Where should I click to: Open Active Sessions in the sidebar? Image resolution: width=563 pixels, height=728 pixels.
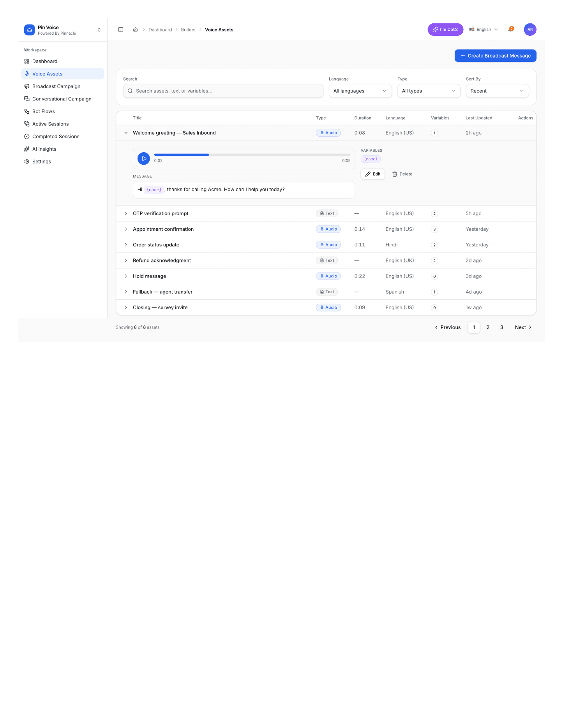[63, 124]
